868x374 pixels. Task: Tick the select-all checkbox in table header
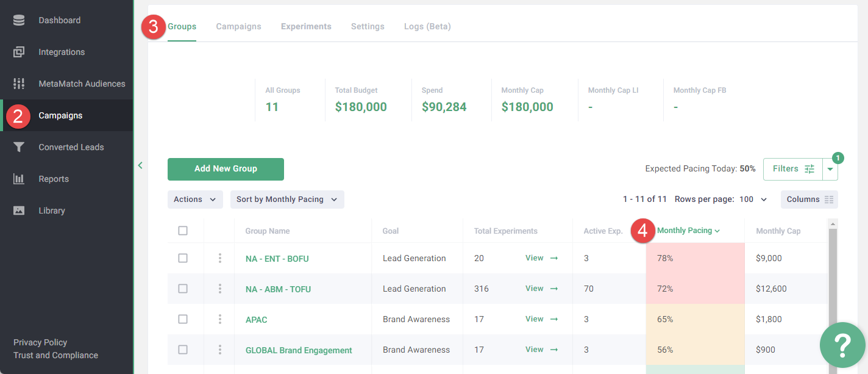tap(183, 231)
